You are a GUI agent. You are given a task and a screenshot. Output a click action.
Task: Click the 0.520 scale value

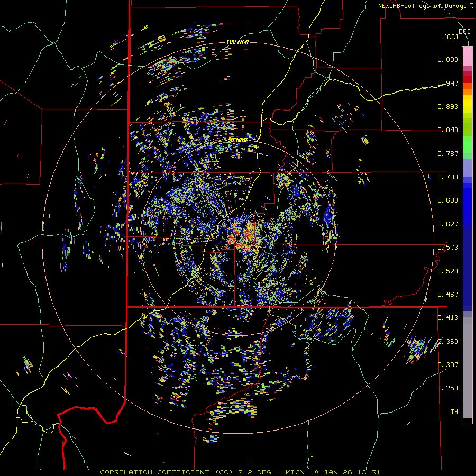[448, 271]
